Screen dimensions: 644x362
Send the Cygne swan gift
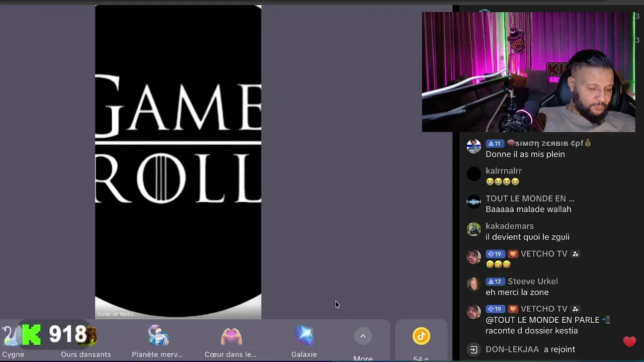point(13,341)
